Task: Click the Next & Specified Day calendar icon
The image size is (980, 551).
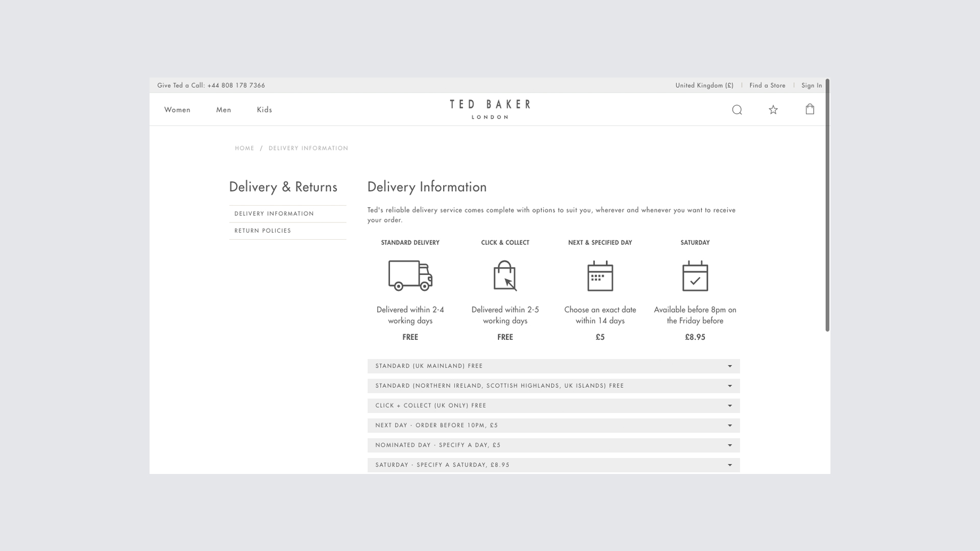Action: pyautogui.click(x=600, y=276)
